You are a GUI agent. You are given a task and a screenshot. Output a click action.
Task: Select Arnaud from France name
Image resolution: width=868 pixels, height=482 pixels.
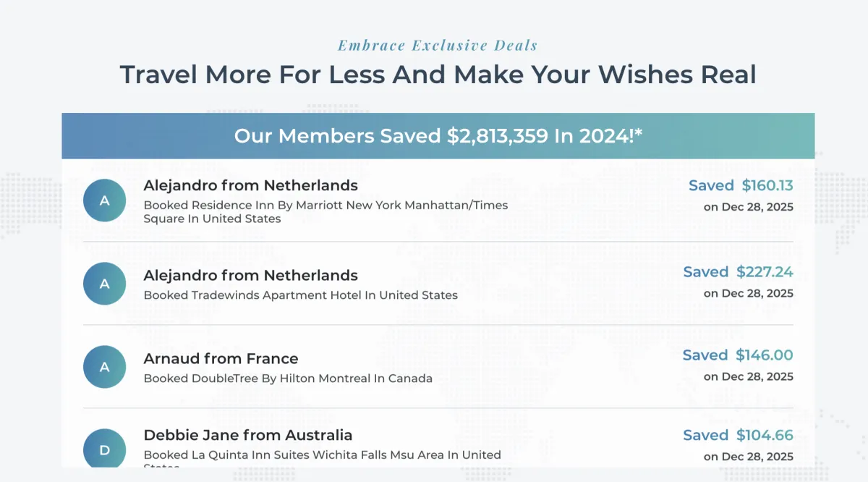221,359
